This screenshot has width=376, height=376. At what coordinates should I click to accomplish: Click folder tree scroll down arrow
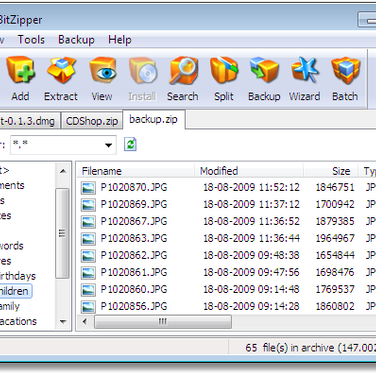tap(63, 322)
